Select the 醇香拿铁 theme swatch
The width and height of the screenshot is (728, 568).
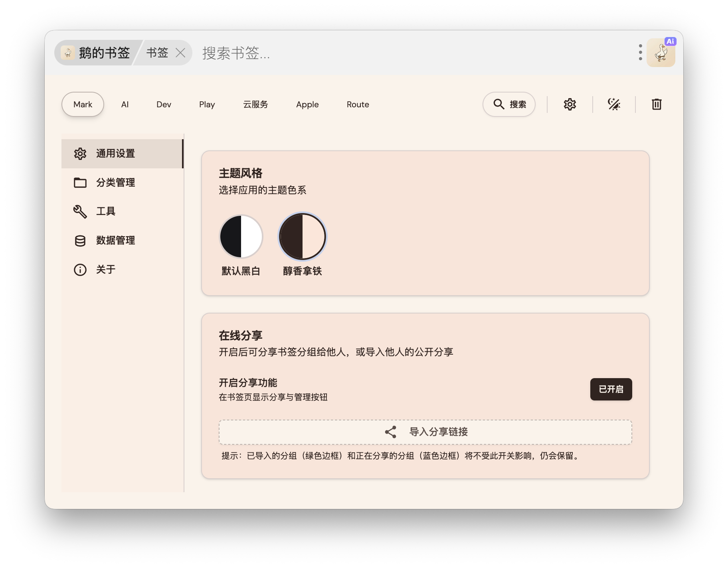(x=303, y=237)
